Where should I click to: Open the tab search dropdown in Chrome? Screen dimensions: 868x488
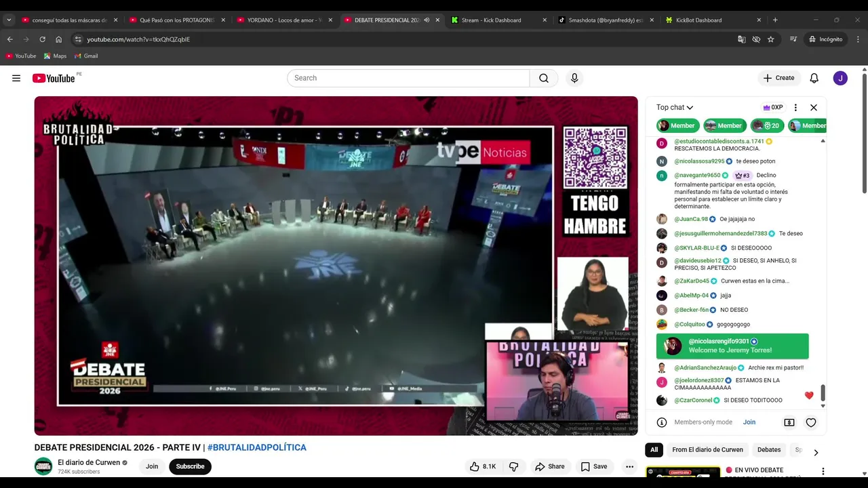9,20
